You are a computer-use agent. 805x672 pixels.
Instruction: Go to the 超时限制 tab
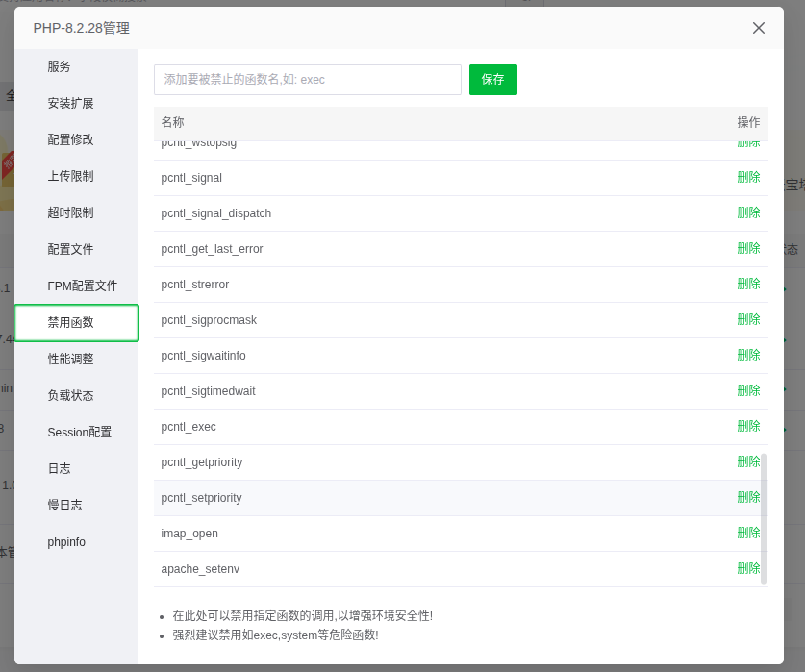point(71,212)
